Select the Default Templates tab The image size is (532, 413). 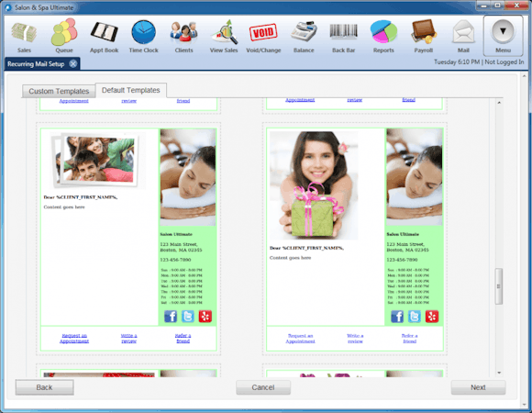coord(130,90)
